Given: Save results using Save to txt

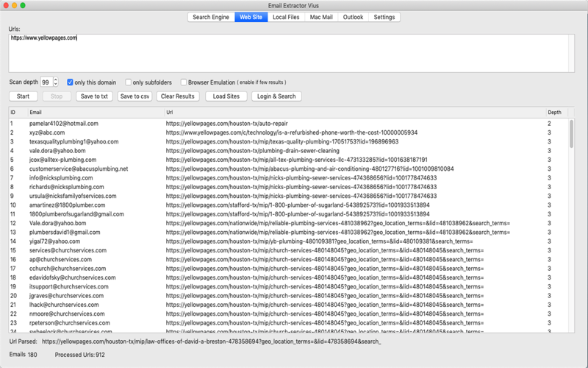Looking at the screenshot, I should click(94, 96).
